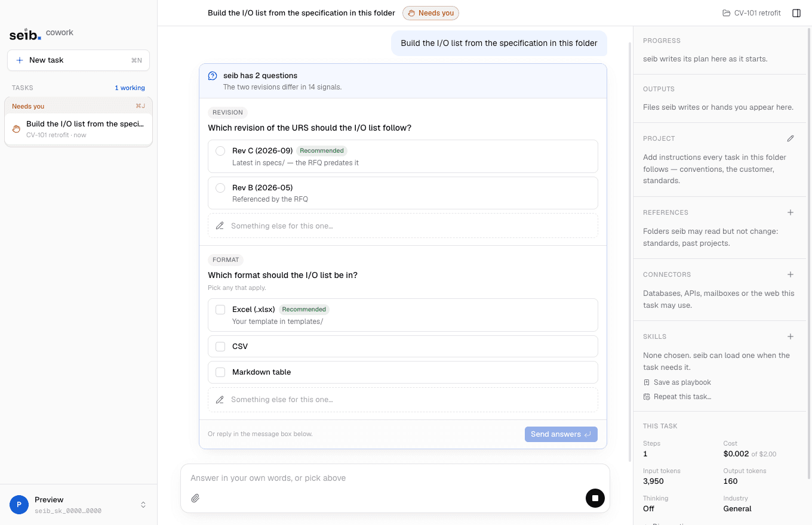Click the '160' output tokens value
This screenshot has height=525, width=812.
730,481
